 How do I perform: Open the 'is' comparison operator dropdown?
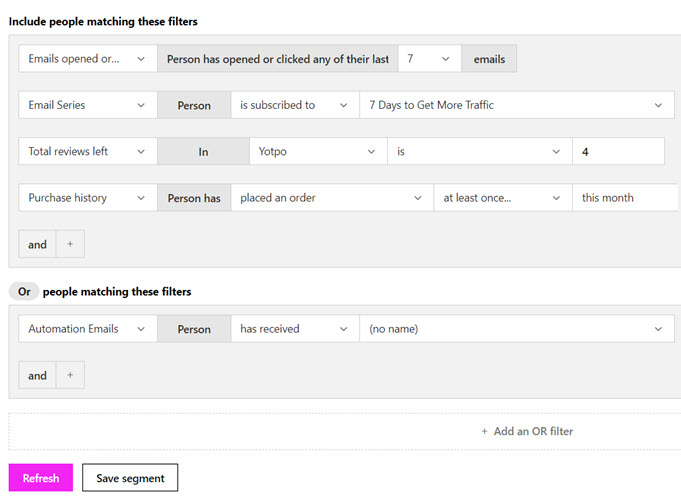[x=479, y=151]
